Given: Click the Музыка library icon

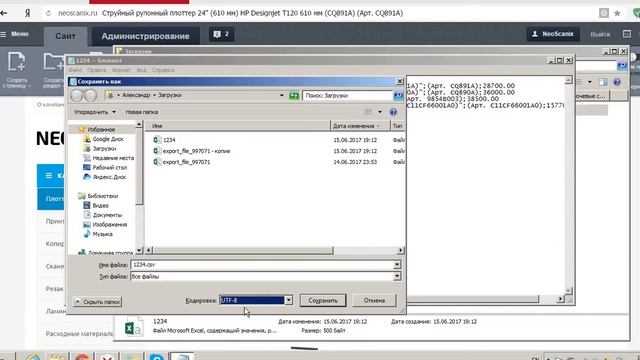Looking at the screenshot, I should [x=87, y=234].
